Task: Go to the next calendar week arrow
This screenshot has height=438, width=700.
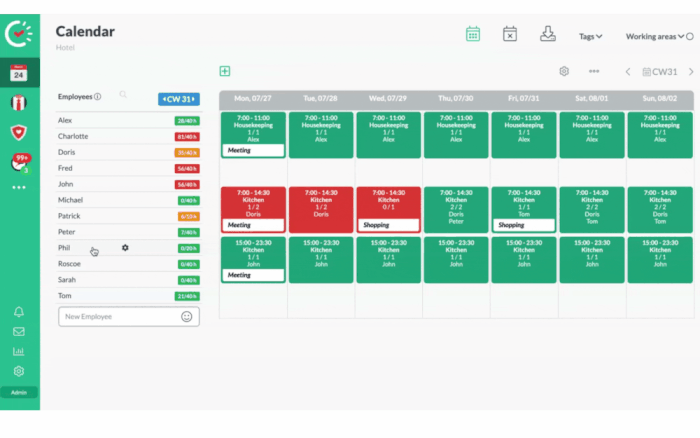Action: (691, 72)
